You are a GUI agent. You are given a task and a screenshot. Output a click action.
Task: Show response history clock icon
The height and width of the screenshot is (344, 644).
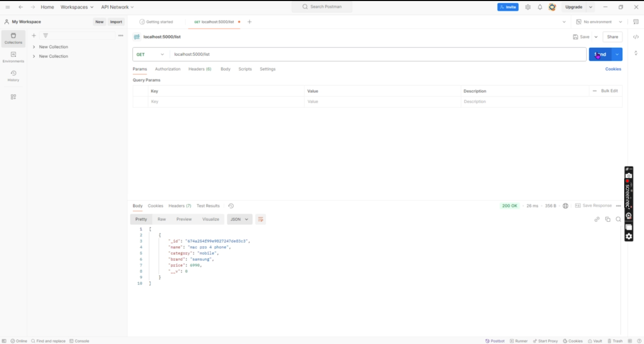[x=231, y=206]
